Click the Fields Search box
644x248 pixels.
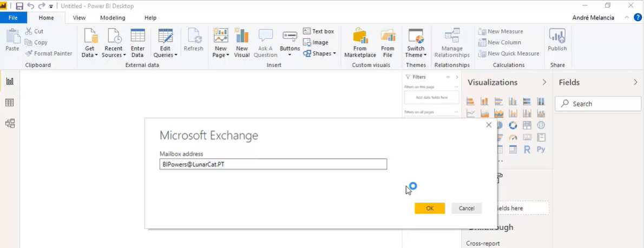pos(598,104)
